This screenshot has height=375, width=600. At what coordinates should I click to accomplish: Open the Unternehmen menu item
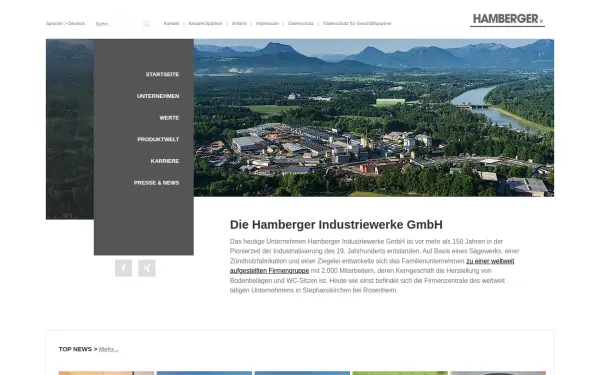coord(158,96)
